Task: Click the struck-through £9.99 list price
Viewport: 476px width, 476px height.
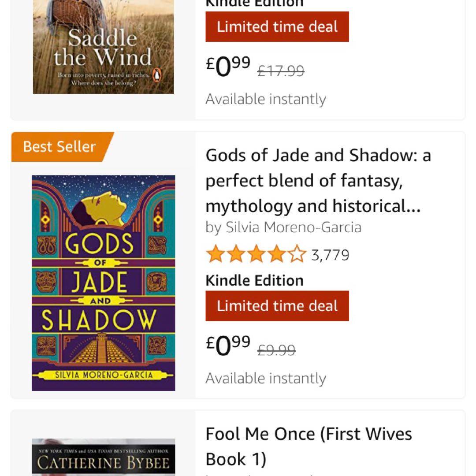Action: pos(276,350)
